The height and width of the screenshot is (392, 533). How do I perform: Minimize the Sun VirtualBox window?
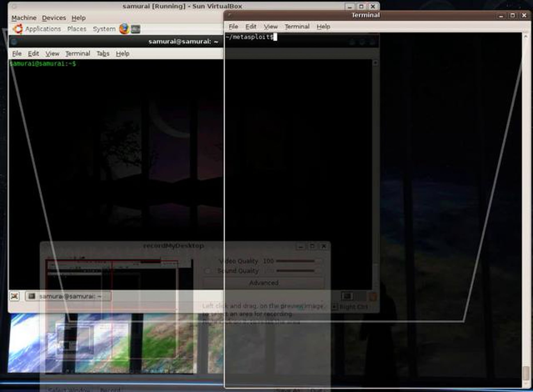350,7
